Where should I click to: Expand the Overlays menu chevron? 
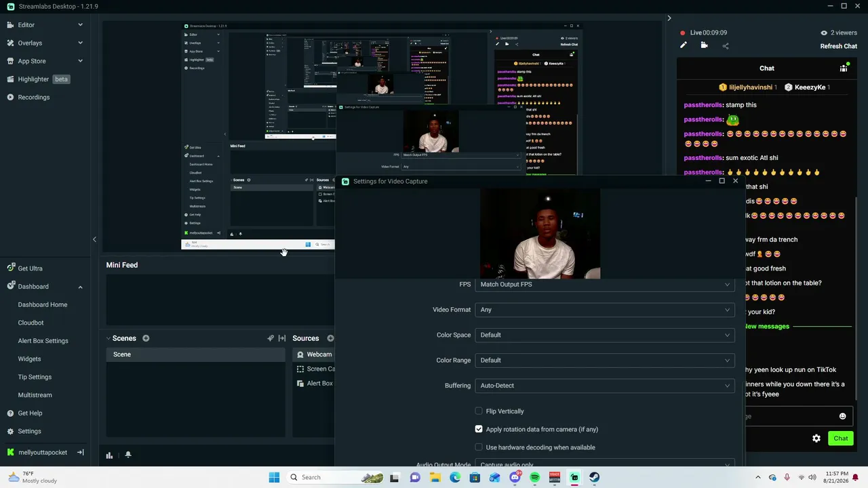(x=80, y=43)
